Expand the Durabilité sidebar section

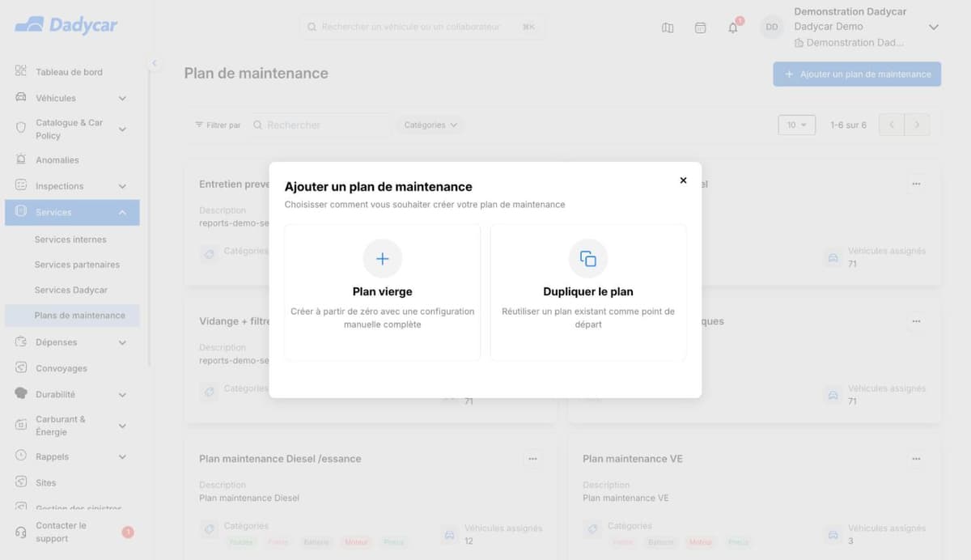pyautogui.click(x=122, y=395)
